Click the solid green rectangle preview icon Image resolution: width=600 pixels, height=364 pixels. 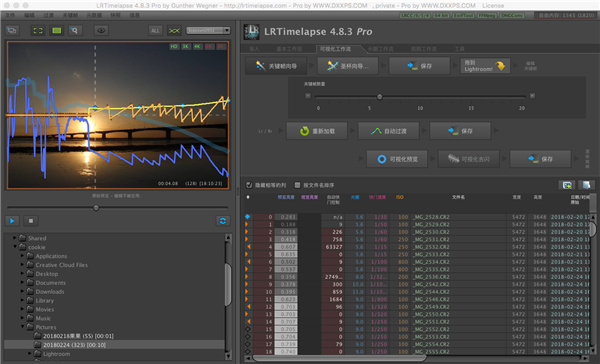pyautogui.click(x=57, y=31)
